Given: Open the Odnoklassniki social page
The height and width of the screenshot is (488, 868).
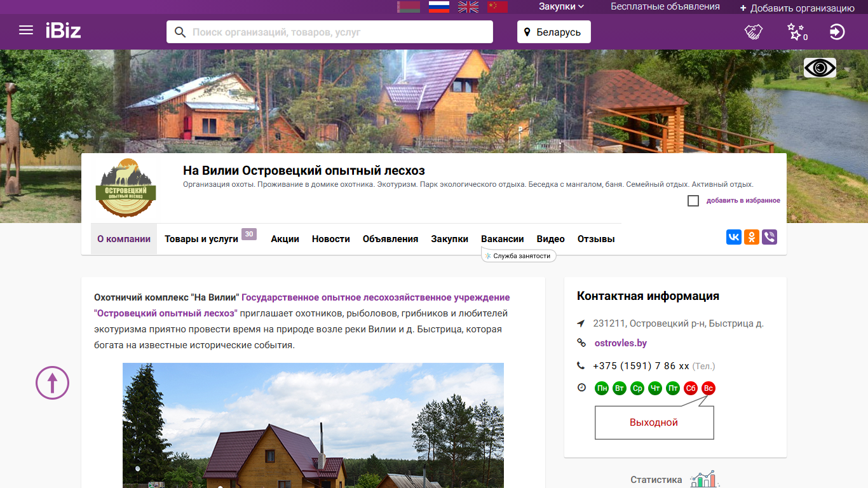Looking at the screenshot, I should [x=752, y=237].
